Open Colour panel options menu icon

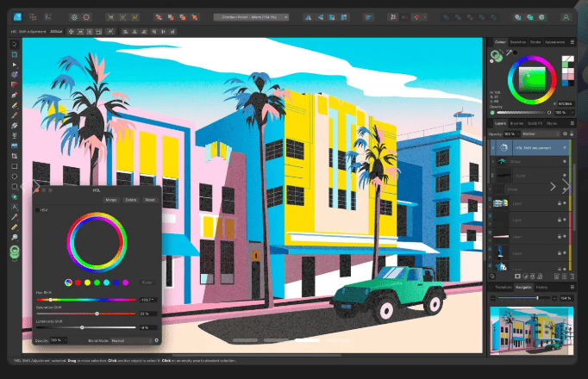(x=572, y=42)
